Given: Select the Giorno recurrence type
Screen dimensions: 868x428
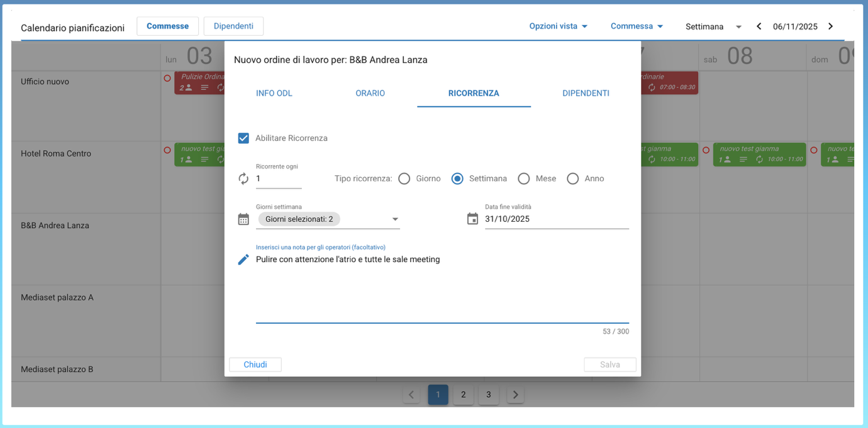Looking at the screenshot, I should point(404,179).
